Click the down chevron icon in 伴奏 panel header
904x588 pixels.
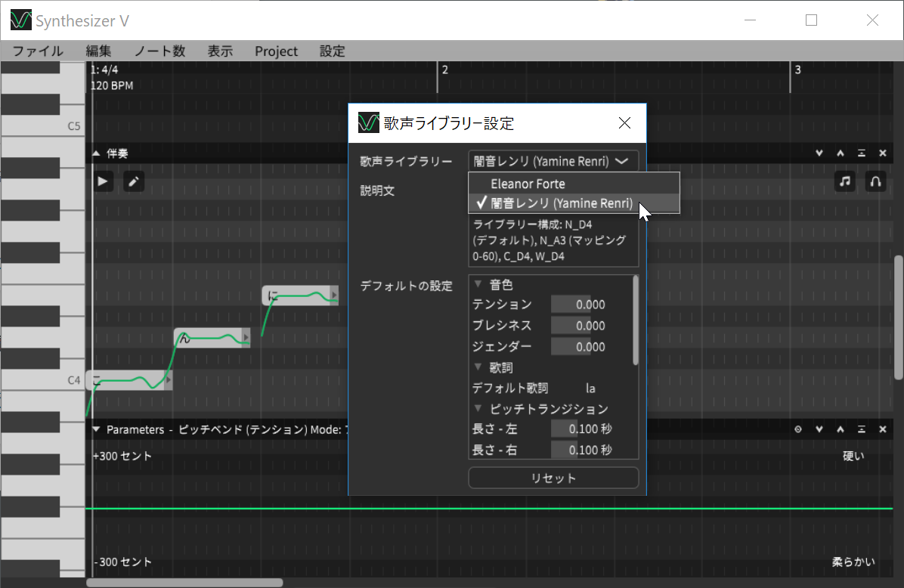pyautogui.click(x=819, y=153)
